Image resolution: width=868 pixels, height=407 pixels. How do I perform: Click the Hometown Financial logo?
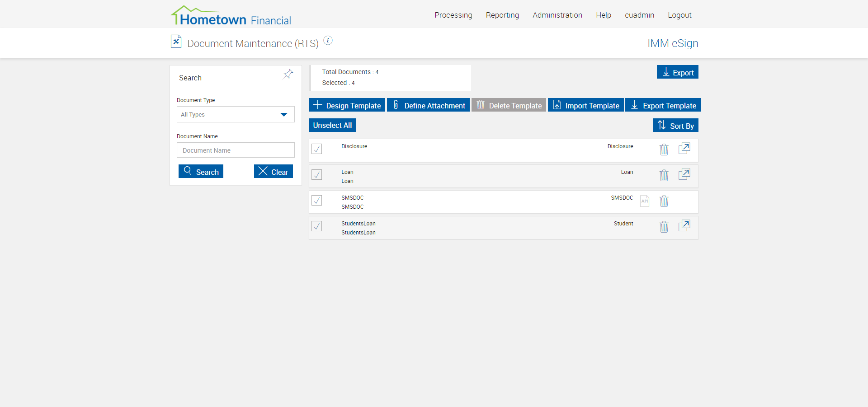click(x=231, y=16)
